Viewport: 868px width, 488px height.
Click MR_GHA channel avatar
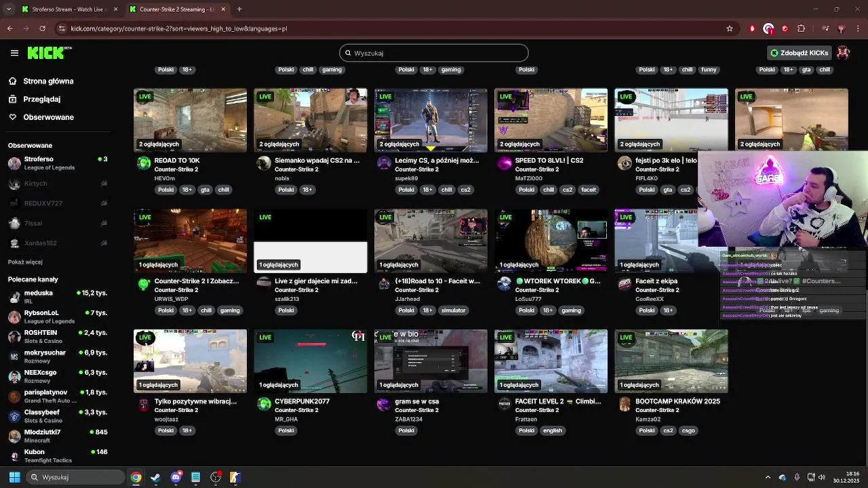tap(264, 404)
